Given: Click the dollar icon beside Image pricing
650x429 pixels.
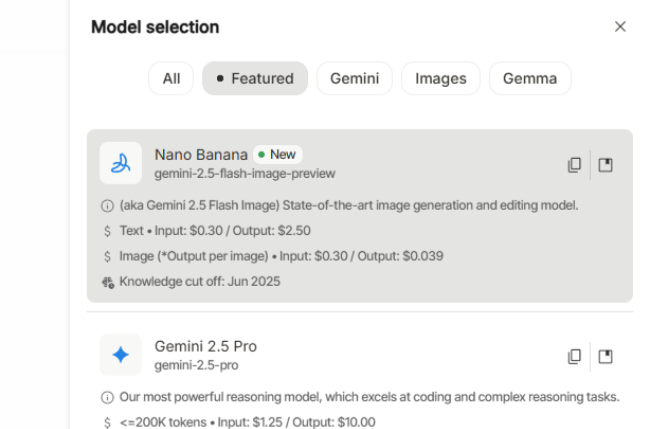Looking at the screenshot, I should (x=107, y=256).
